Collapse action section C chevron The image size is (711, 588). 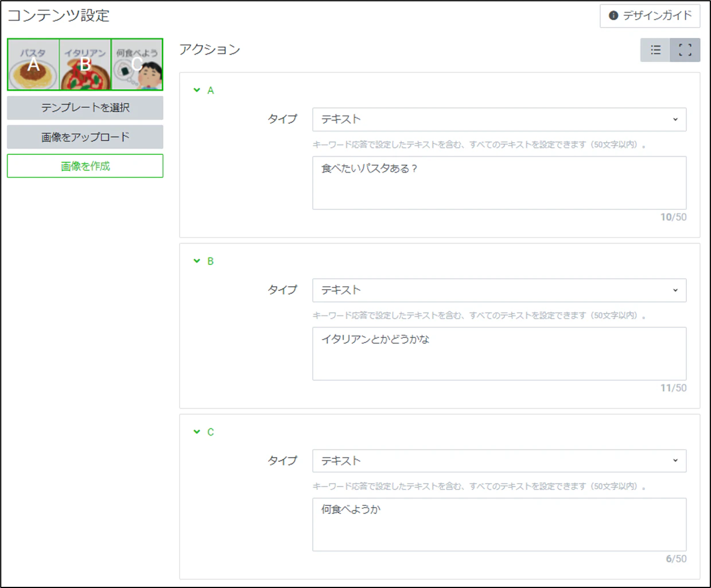[x=197, y=431]
